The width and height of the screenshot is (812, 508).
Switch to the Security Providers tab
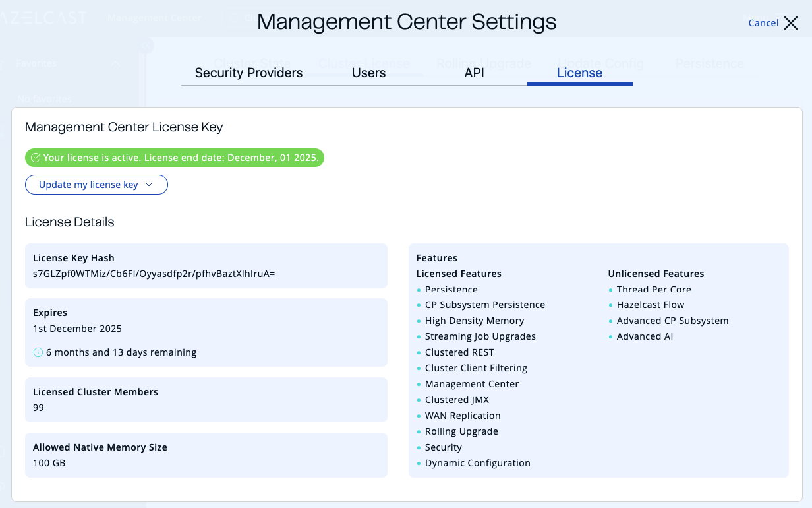click(248, 73)
